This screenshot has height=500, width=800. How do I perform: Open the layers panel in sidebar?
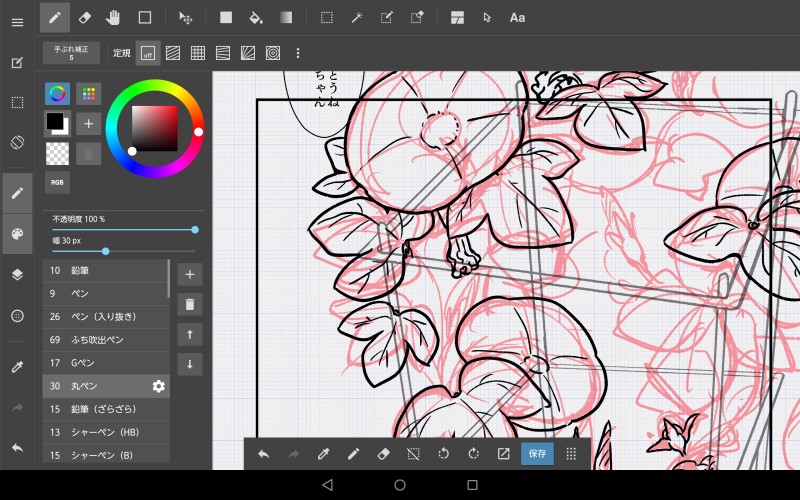(17, 275)
